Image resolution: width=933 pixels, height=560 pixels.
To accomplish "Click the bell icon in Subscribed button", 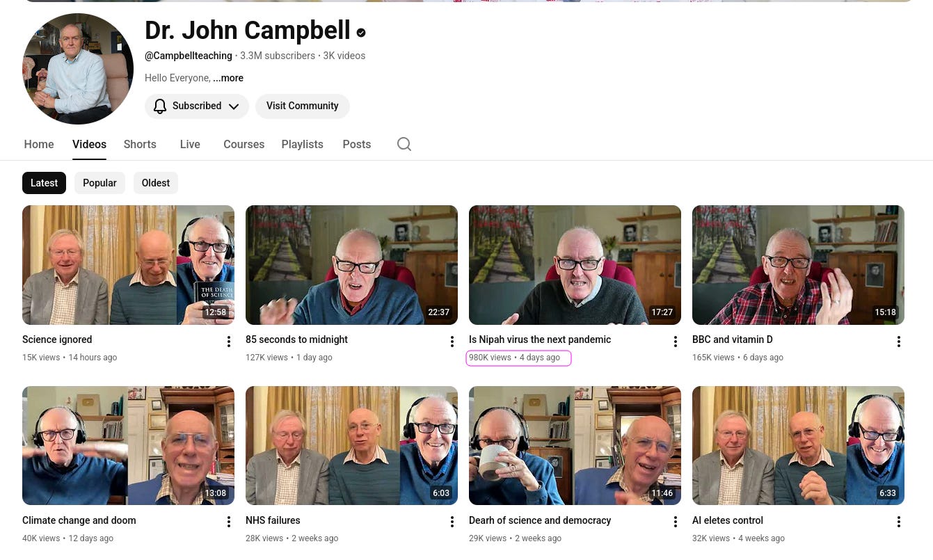I will tap(160, 106).
